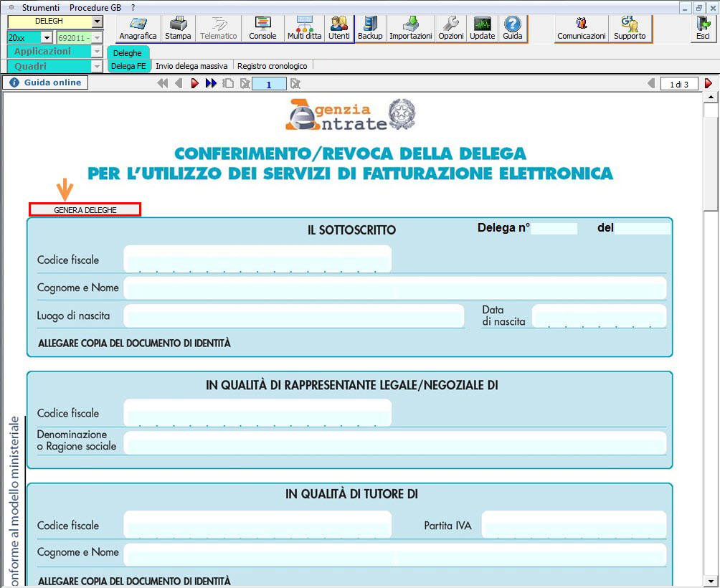Click the Data di nascita field

point(600,316)
